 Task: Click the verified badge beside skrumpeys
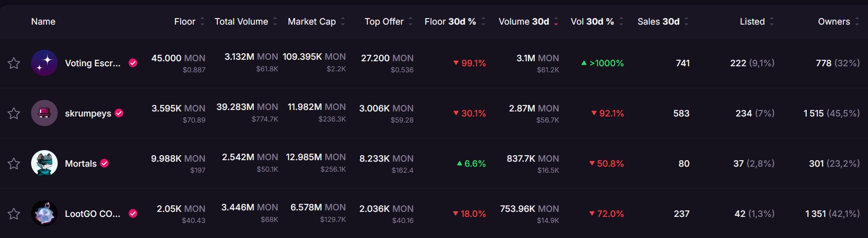pos(119,113)
